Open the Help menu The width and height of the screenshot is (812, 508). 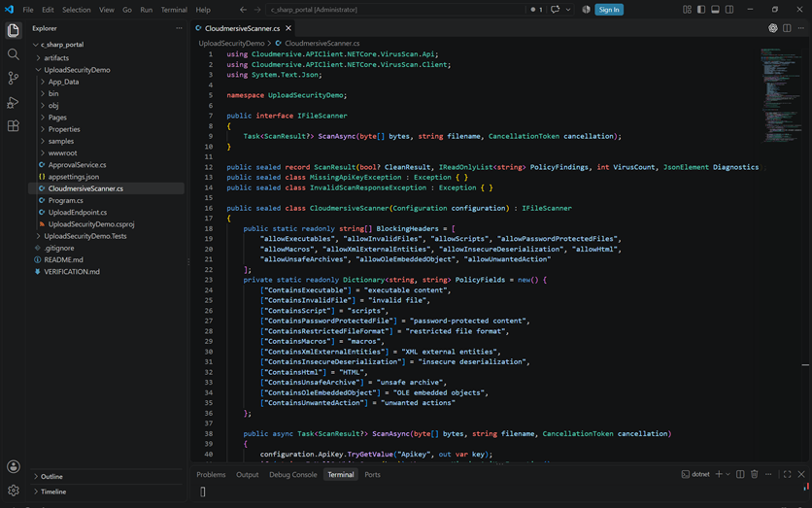(x=203, y=10)
